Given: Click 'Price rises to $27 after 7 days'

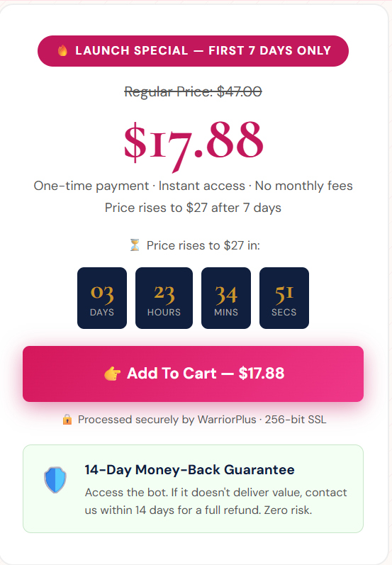Looking at the screenshot, I should pyautogui.click(x=193, y=208).
